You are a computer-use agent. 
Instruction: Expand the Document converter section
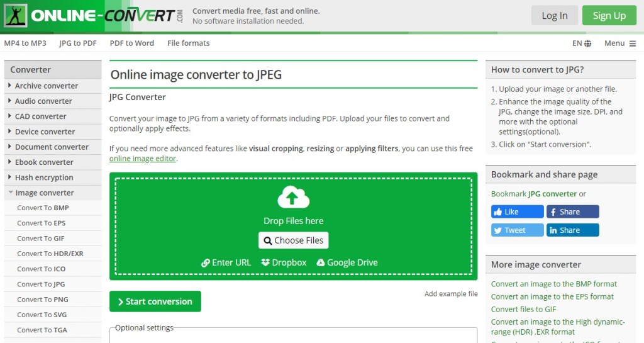[51, 147]
